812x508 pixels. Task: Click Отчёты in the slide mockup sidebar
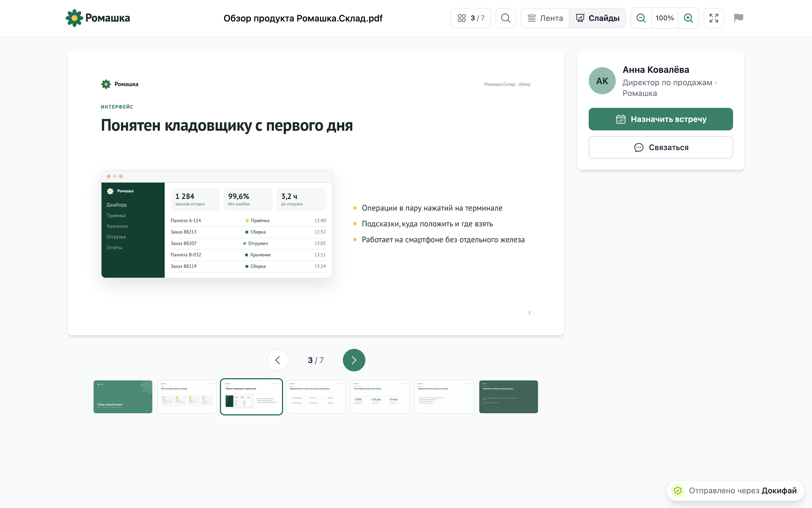tap(114, 248)
